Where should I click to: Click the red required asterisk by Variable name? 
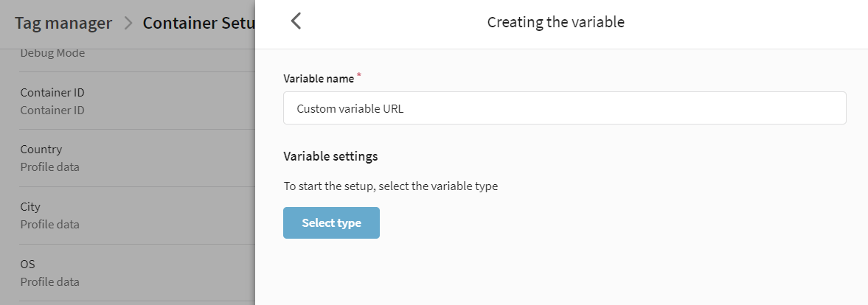pyautogui.click(x=358, y=75)
